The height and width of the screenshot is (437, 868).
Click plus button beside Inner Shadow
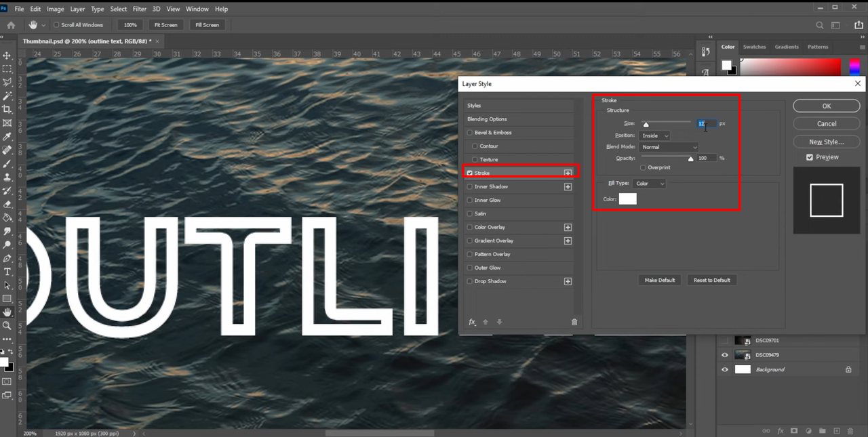pos(568,187)
